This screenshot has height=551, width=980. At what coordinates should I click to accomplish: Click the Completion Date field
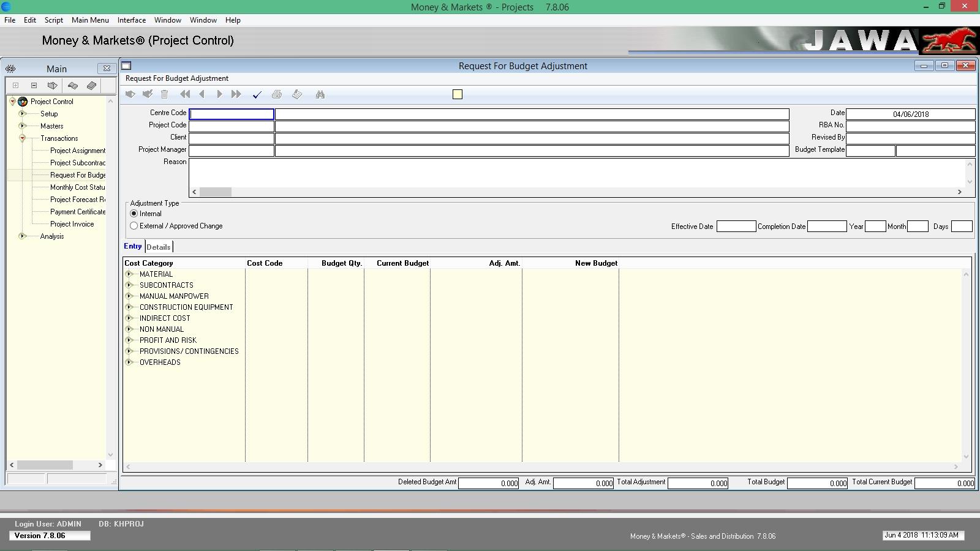pos(827,227)
